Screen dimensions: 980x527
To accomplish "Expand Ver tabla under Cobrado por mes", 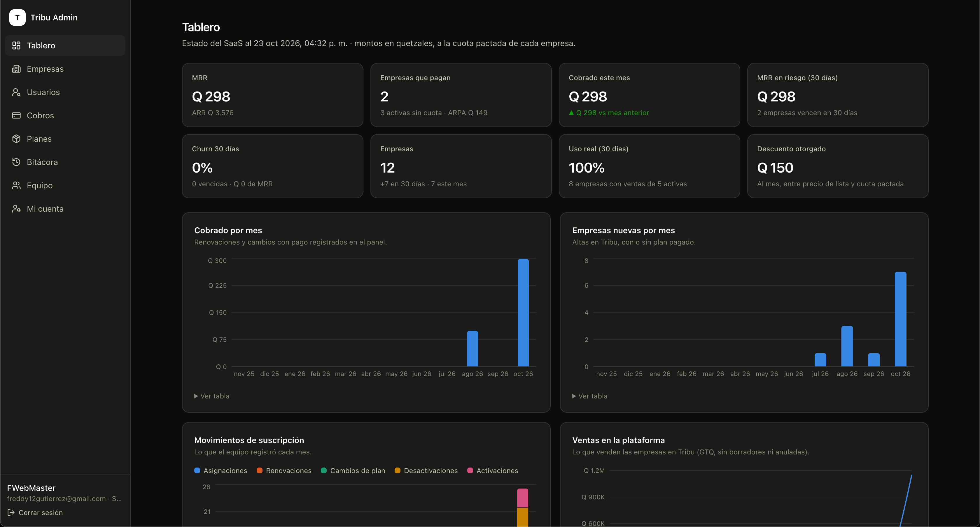I will (x=212, y=396).
